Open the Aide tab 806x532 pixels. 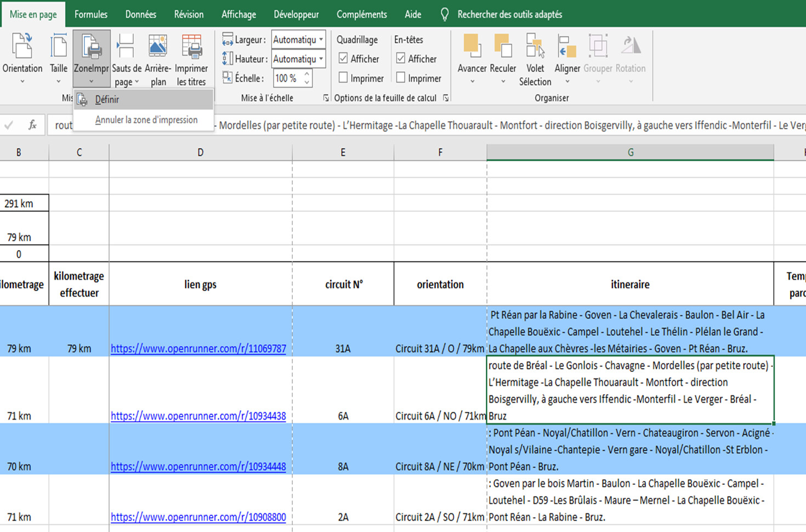pos(413,14)
